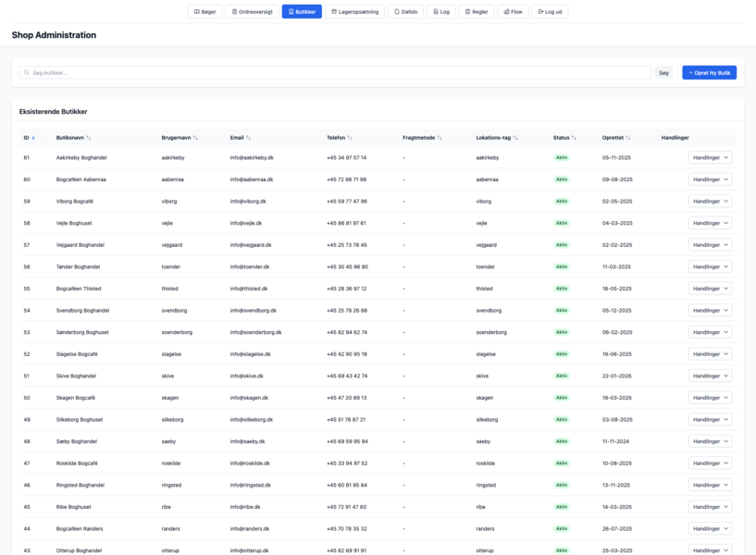Open Dafolo via its document icon
Viewport: 756px width, 555px height.
click(395, 12)
